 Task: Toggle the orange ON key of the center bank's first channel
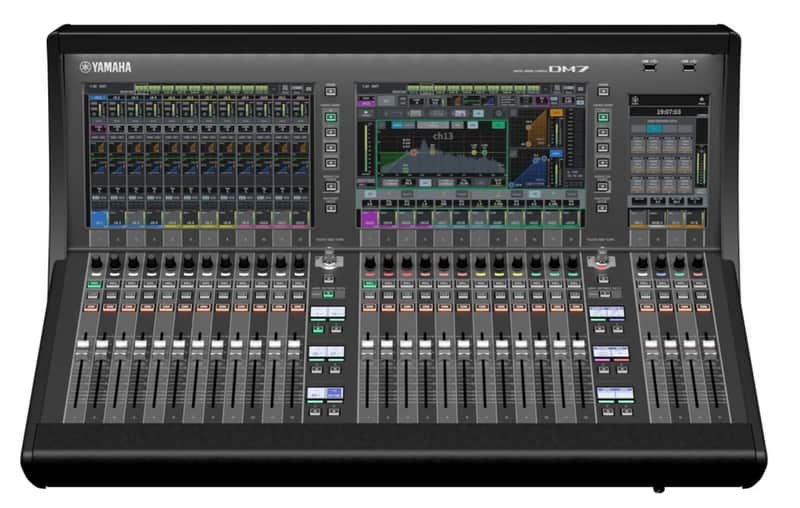coord(368,308)
